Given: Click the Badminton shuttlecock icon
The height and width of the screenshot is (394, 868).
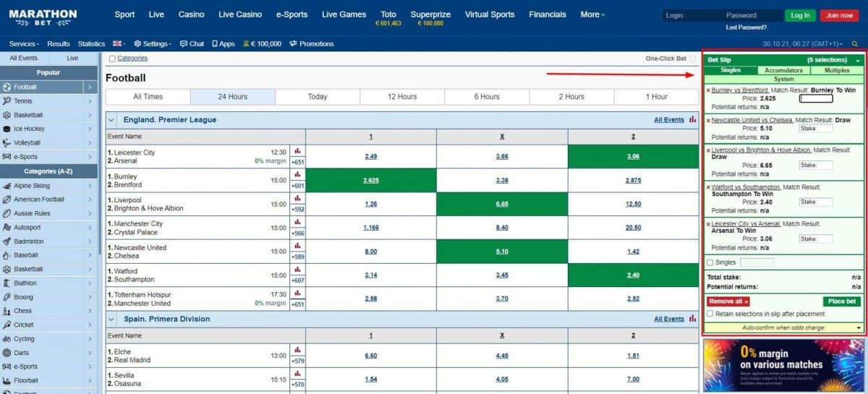Looking at the screenshot, I should (7, 241).
